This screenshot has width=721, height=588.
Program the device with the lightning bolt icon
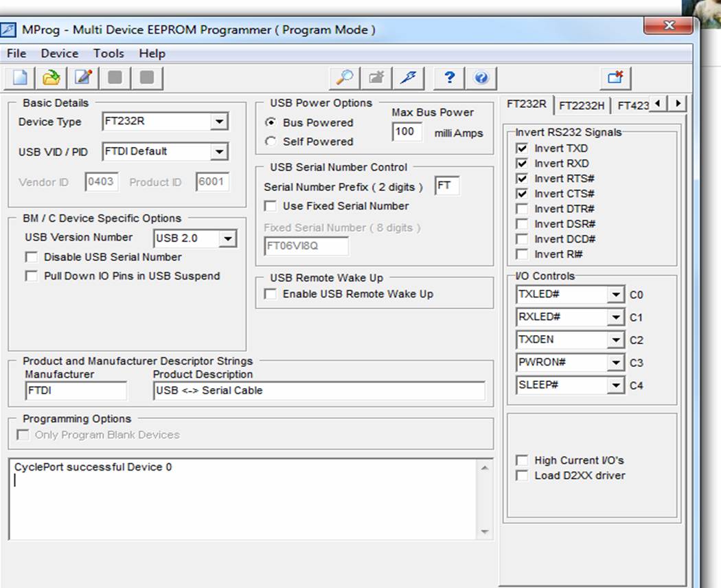[408, 78]
